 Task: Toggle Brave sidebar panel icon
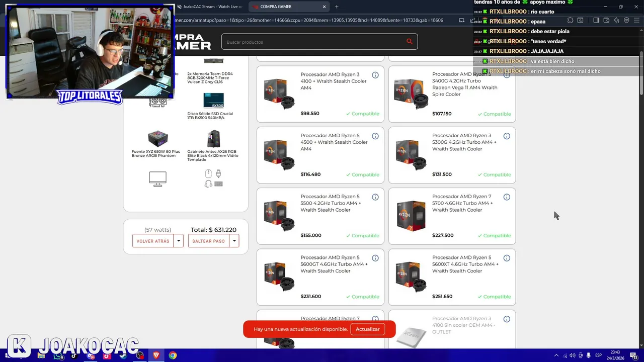pos(596,20)
